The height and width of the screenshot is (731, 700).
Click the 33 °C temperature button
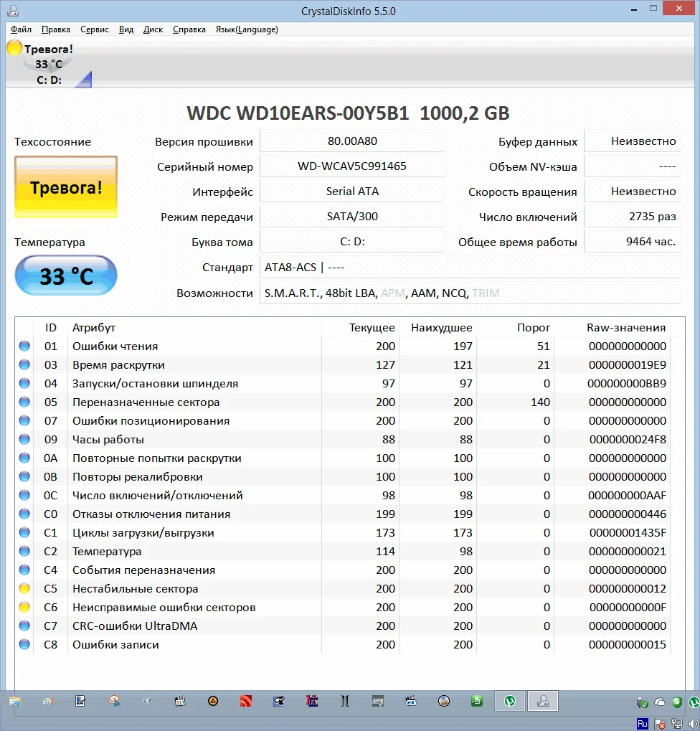(x=66, y=275)
